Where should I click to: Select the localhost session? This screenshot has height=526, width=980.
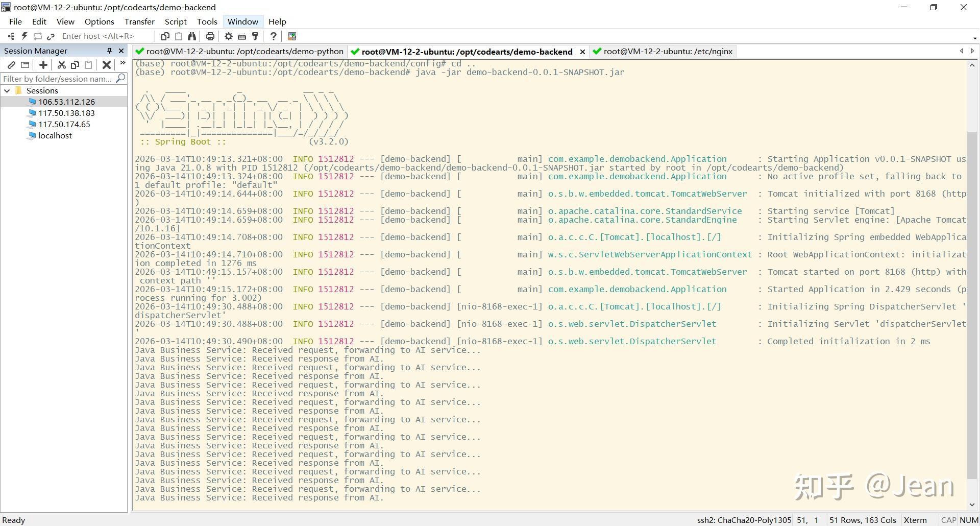(x=55, y=135)
